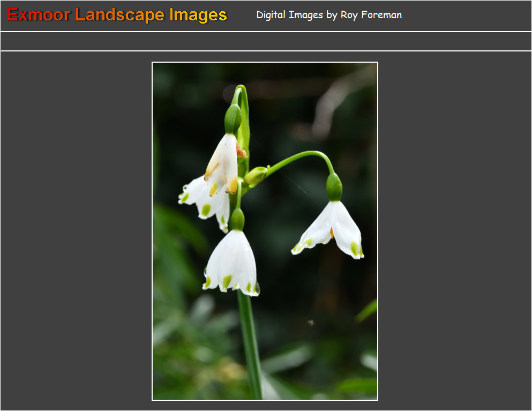Screen dimensions: 532x411
Task: Click the blurred green leaf at photo's right edge
Action: pos(367,311)
